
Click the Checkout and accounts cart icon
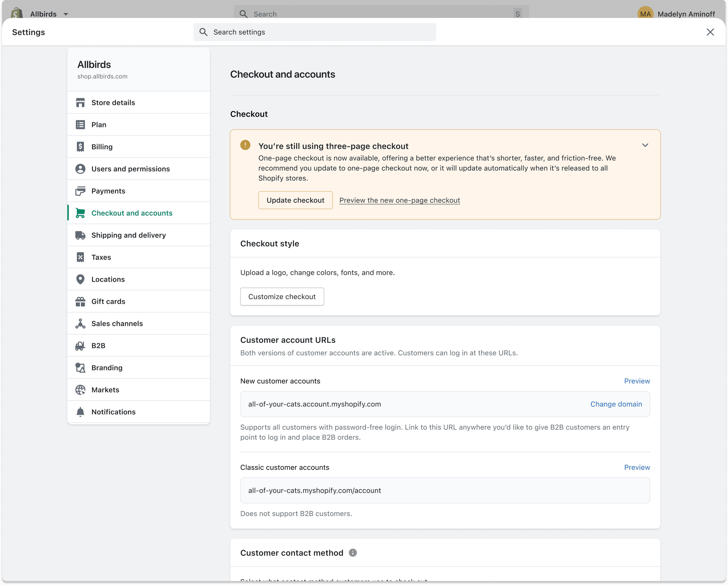(x=80, y=213)
